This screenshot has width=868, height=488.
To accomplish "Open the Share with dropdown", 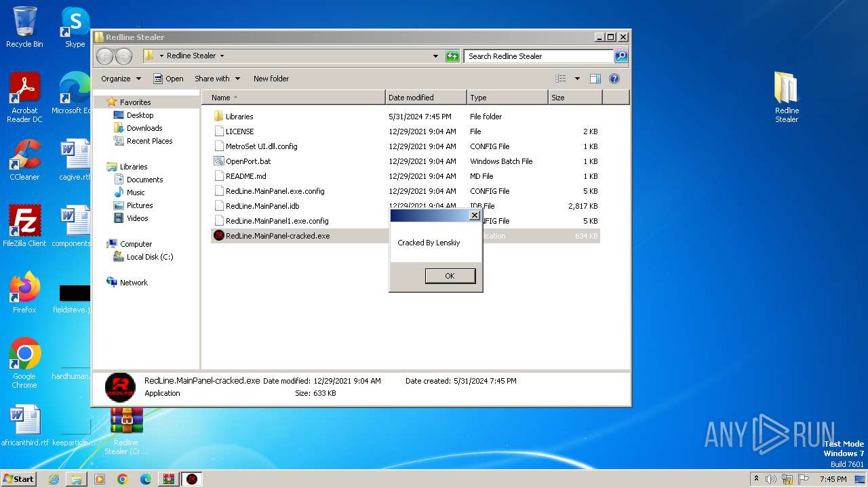I will pos(217,79).
